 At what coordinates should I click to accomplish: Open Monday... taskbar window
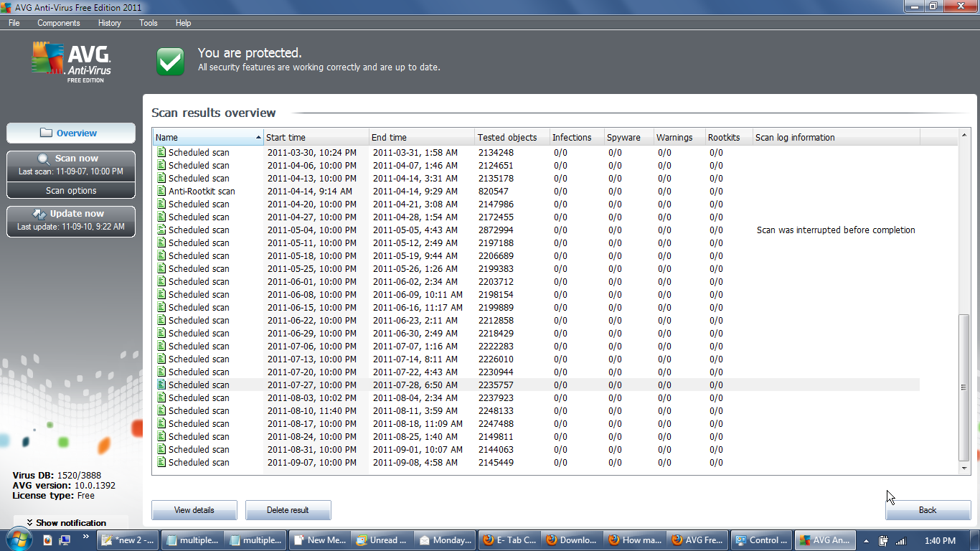coord(446,540)
